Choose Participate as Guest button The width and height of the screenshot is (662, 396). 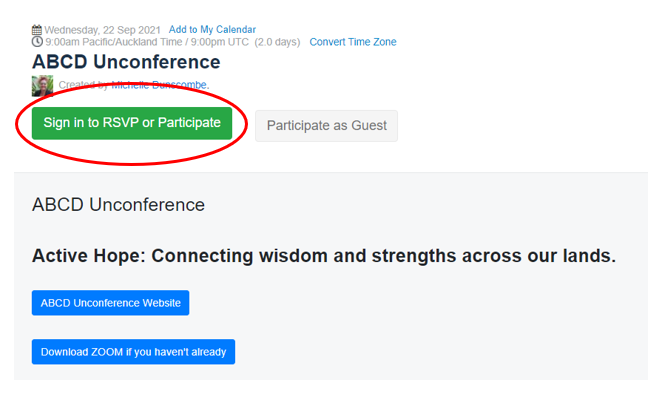326,125
